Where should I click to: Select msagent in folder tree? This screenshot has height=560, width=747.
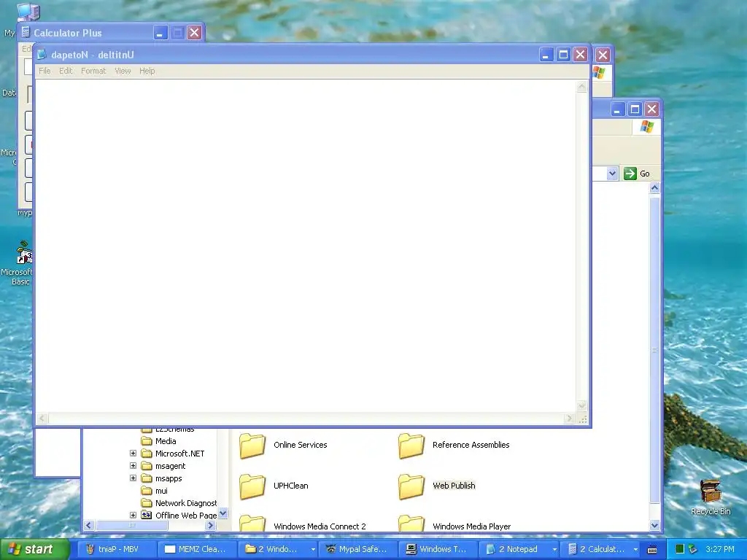pyautogui.click(x=170, y=466)
